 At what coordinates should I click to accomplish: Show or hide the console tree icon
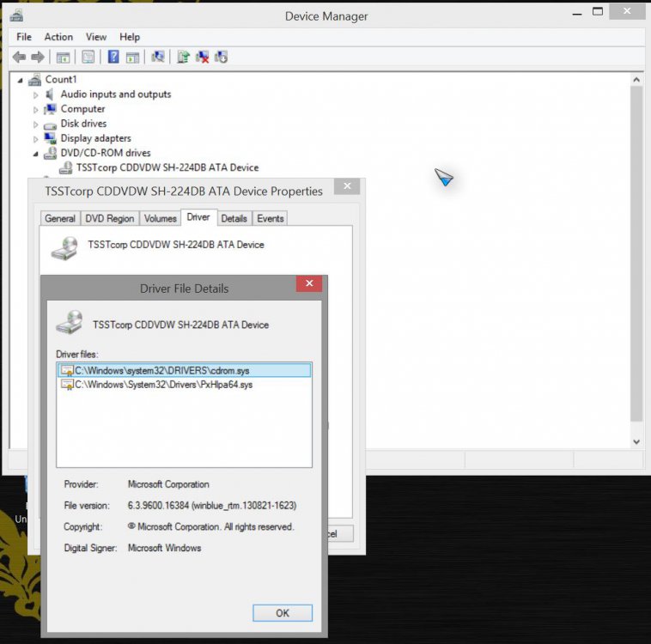[x=63, y=58]
